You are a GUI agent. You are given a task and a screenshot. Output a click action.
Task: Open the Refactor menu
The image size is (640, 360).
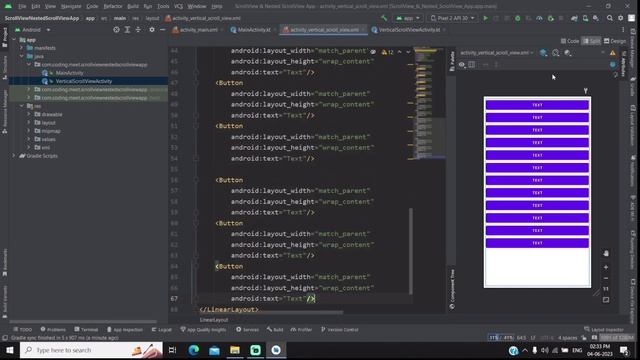point(113,7)
